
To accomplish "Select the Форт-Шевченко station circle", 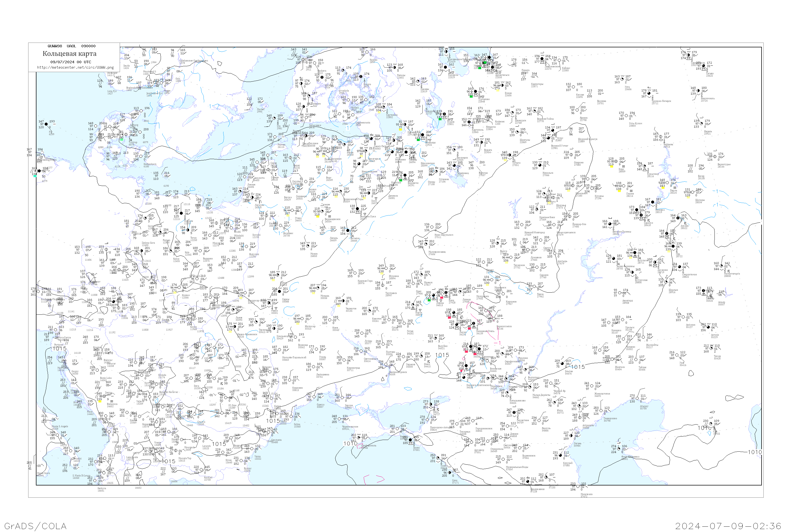I will pyautogui.click(x=618, y=449).
